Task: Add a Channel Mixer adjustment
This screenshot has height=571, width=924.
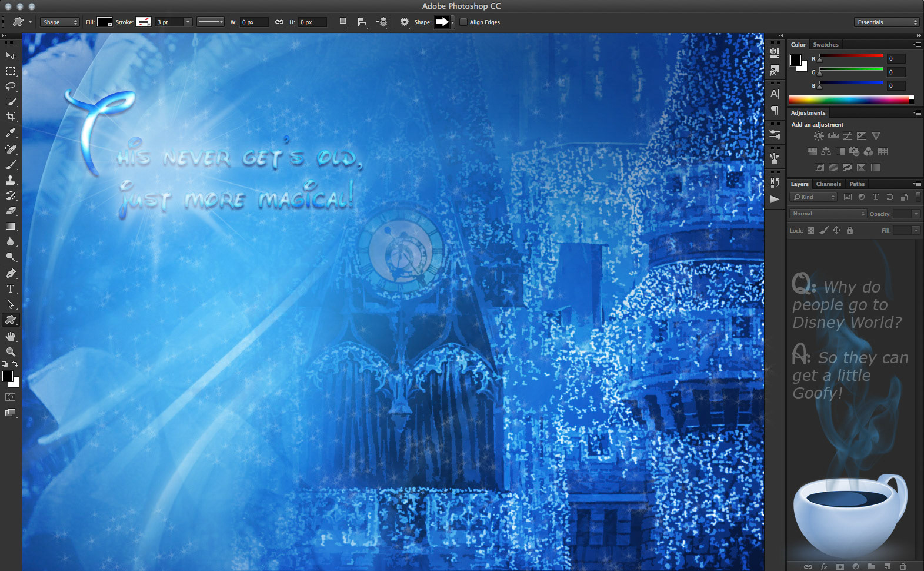Action: point(869,152)
